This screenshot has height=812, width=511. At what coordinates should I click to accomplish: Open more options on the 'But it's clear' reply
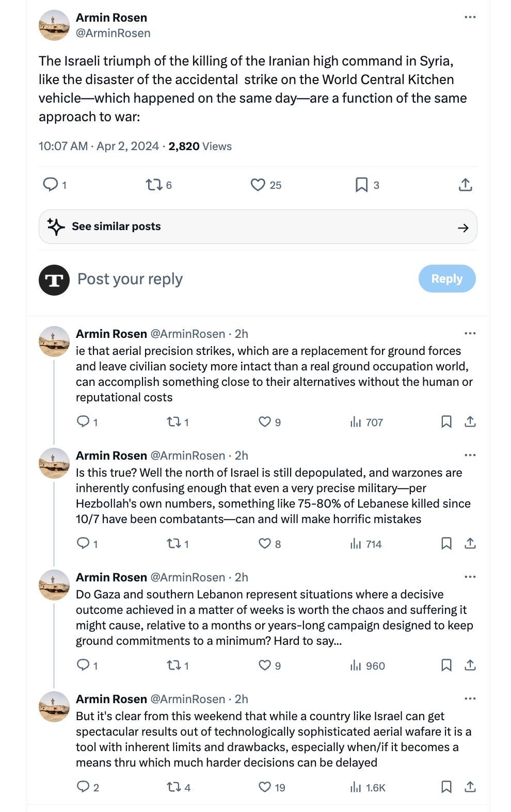[x=470, y=699]
